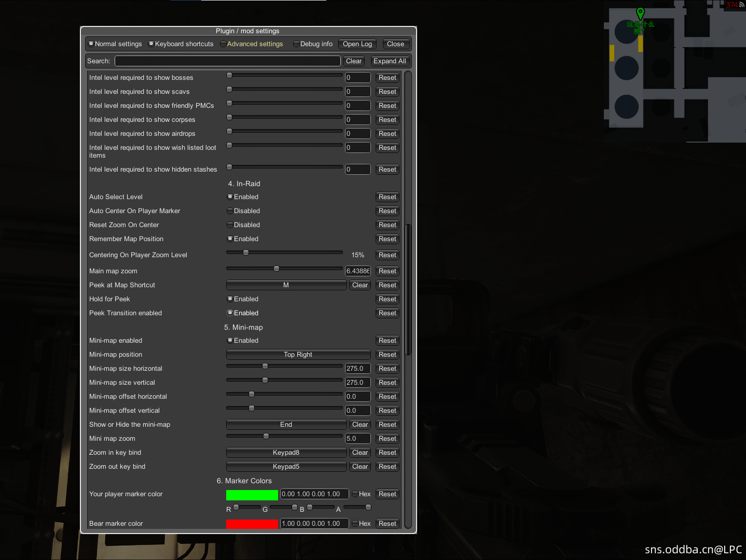Select the Debug info option
This screenshot has width=746, height=560.
tap(296, 44)
